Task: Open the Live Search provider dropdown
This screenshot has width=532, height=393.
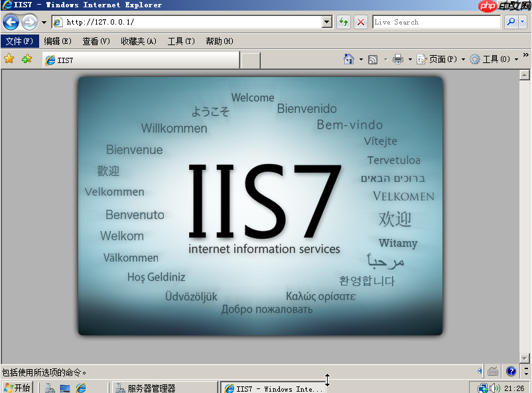Action: 523,22
